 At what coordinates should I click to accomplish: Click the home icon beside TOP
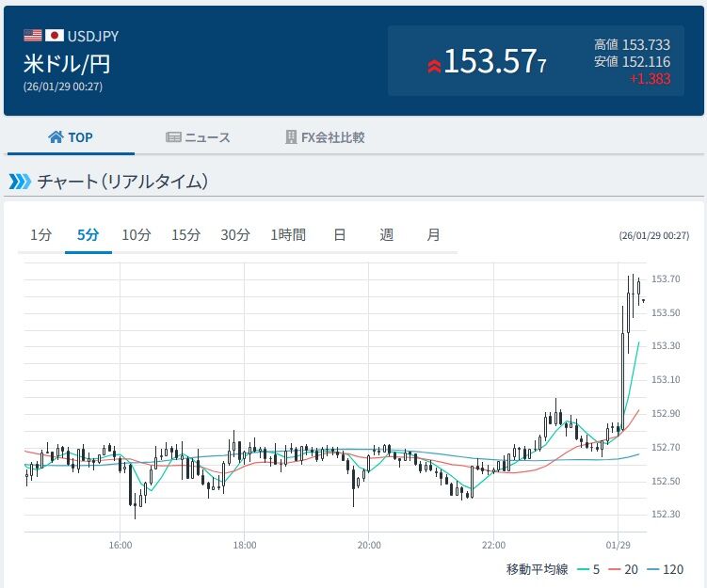(x=56, y=137)
